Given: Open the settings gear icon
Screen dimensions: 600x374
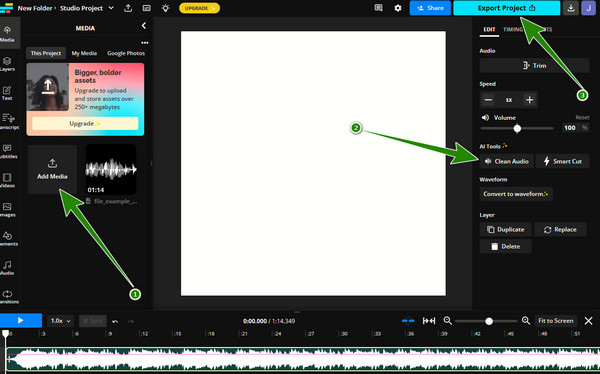Looking at the screenshot, I should [x=398, y=8].
